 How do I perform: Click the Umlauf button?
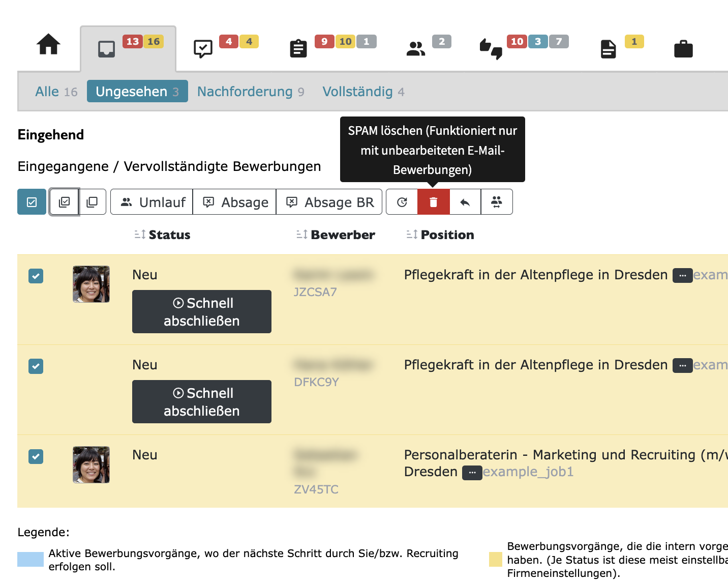coord(151,202)
